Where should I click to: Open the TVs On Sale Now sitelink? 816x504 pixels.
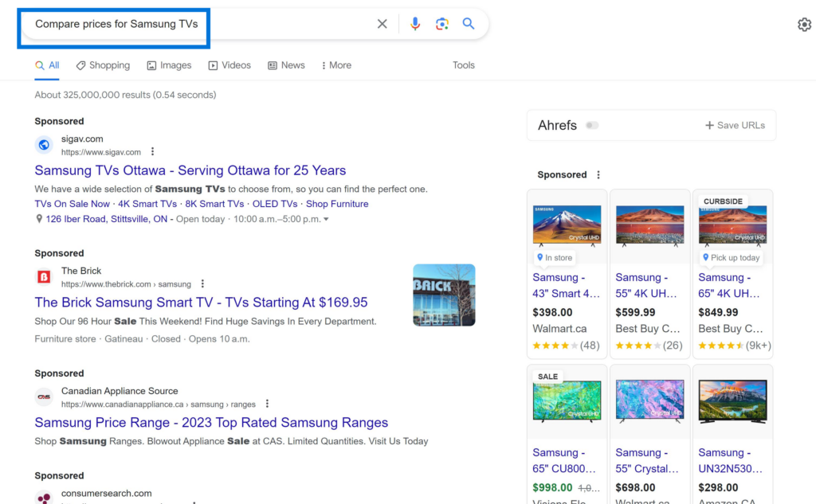click(x=72, y=203)
